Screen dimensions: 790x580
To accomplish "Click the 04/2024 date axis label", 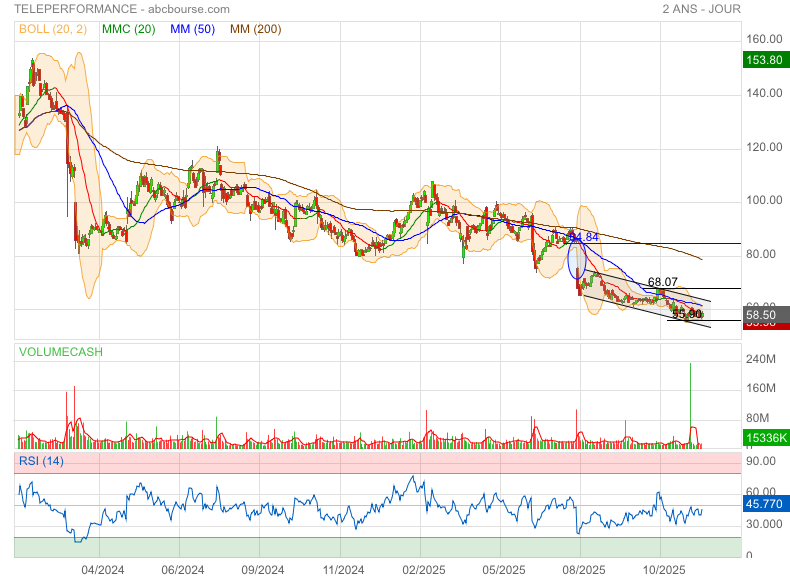I will click(103, 570).
